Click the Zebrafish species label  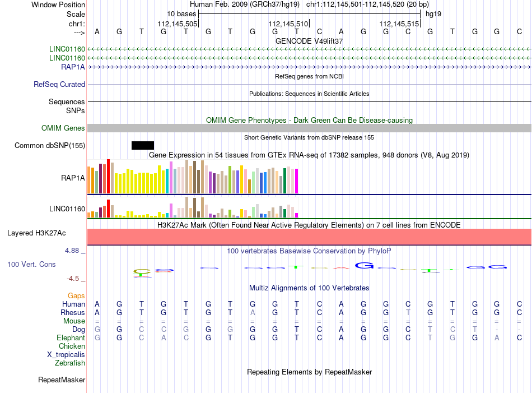click(x=70, y=363)
